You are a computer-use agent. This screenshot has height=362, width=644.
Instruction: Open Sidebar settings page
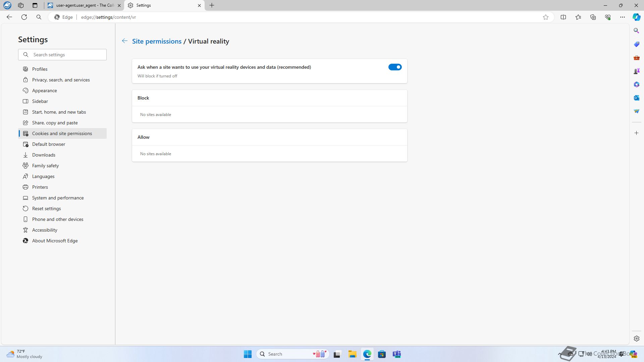tap(62, 101)
